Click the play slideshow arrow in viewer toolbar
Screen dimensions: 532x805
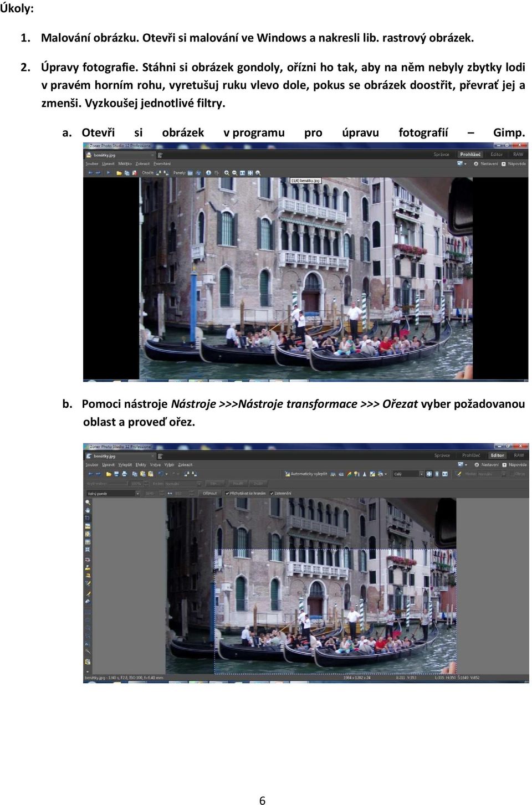tap(109, 173)
